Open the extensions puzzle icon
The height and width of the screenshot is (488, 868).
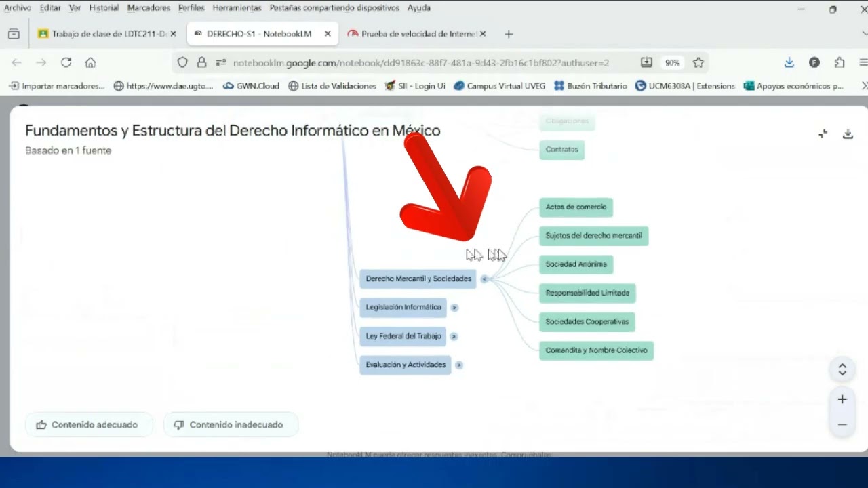[840, 62]
